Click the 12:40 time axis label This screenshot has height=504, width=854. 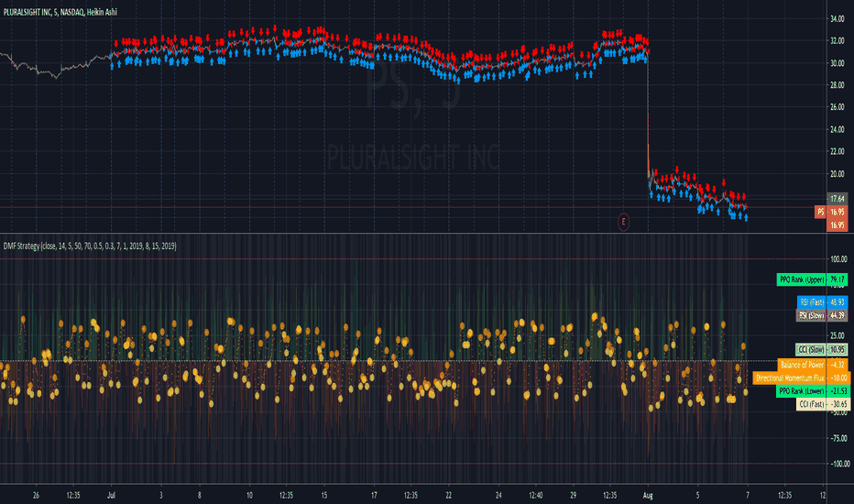point(535,495)
